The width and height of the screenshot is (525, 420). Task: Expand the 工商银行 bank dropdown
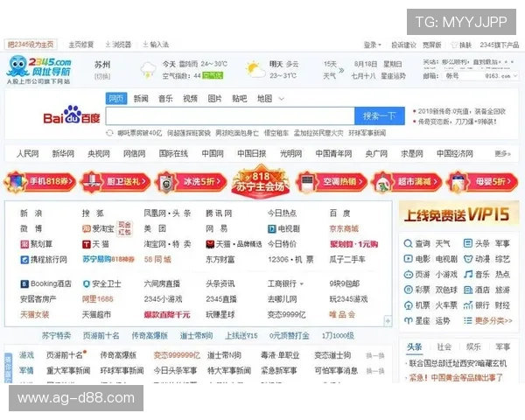point(302,284)
